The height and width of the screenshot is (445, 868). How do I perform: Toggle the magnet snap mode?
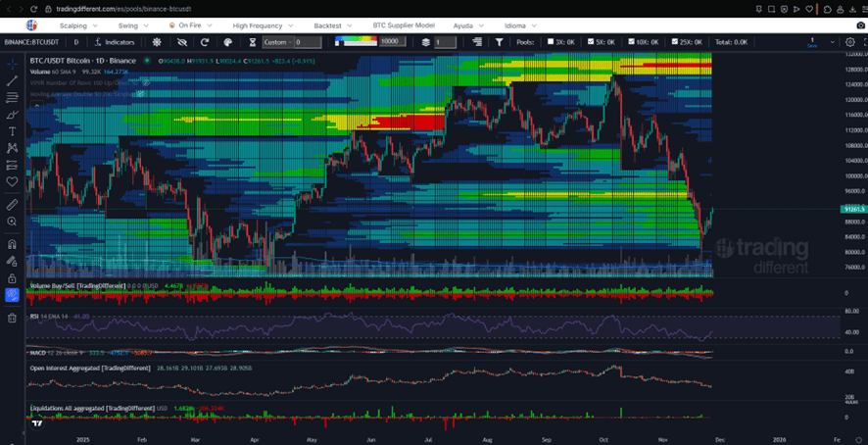12,244
